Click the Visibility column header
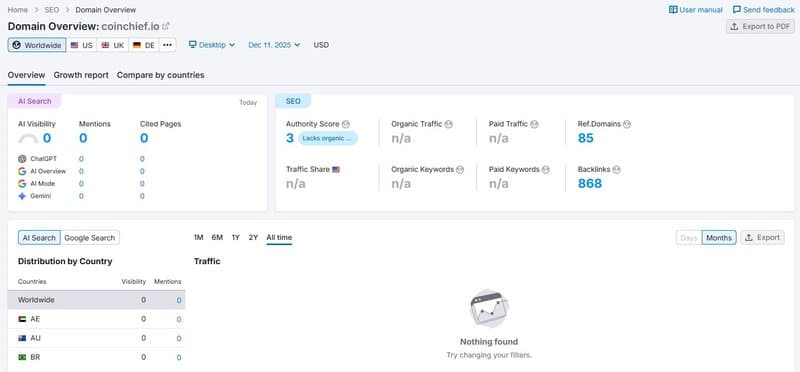The image size is (800, 372). (134, 282)
